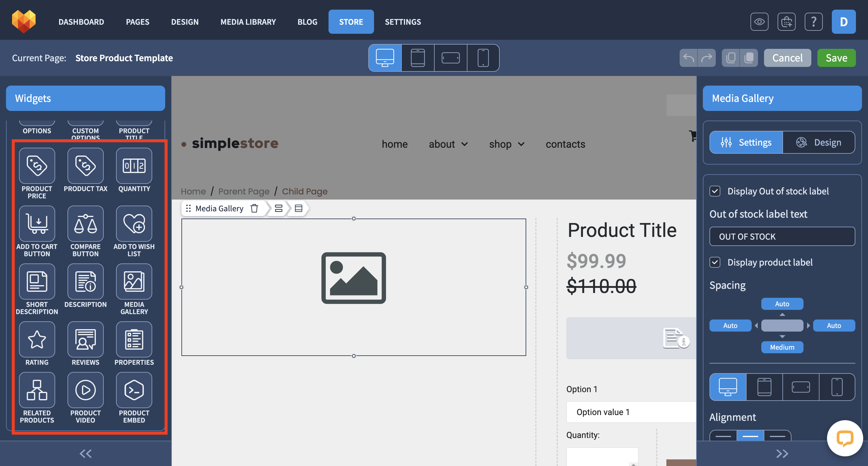Open the Dashboard menu
This screenshot has height=466, width=868.
(81, 22)
